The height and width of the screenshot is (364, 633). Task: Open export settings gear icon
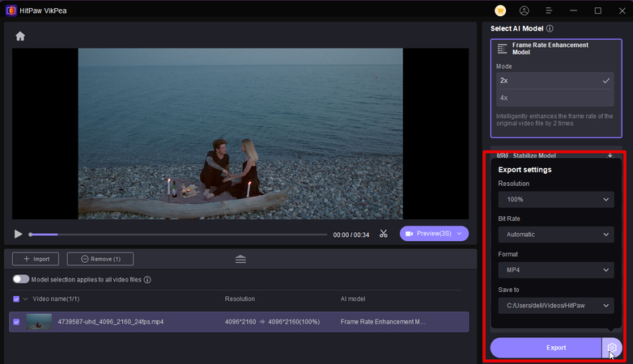(x=612, y=348)
